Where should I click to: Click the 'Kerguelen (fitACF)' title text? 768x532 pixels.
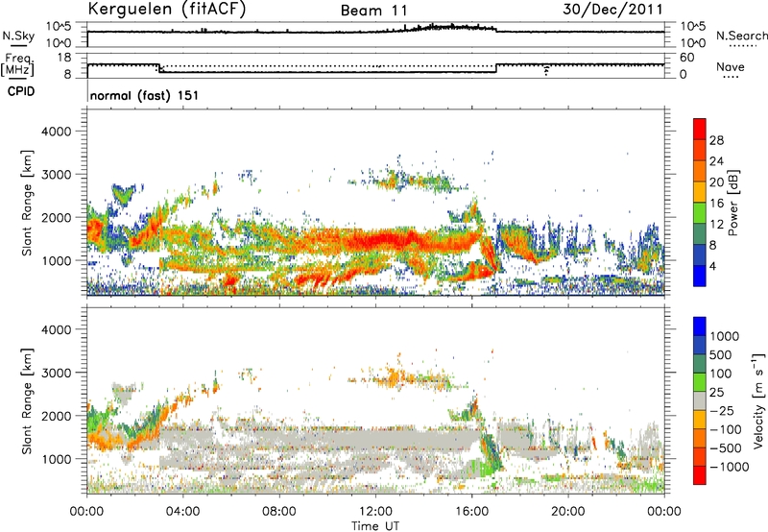pos(166,9)
